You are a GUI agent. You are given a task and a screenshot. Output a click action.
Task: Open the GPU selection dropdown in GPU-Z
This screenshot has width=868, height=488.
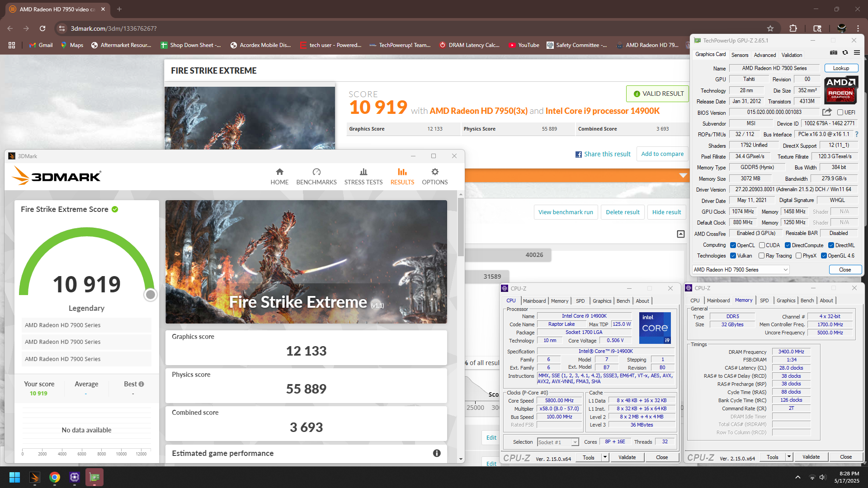(741, 270)
